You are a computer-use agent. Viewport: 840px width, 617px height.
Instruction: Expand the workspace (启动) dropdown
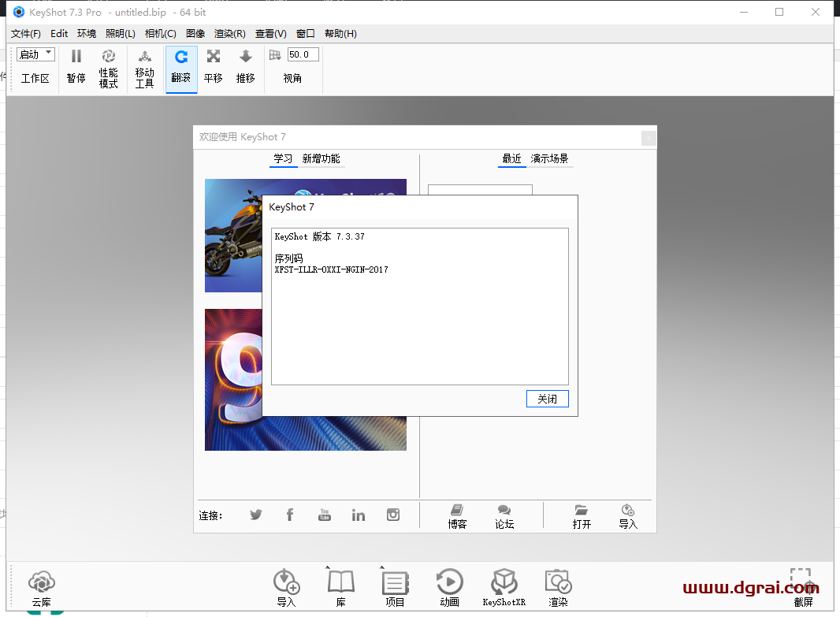(x=36, y=54)
